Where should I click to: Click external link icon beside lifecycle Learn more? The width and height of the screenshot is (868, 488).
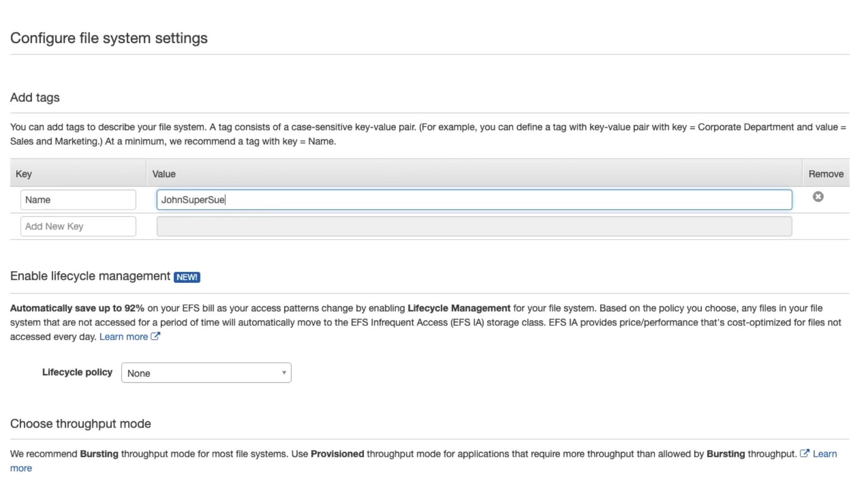(x=155, y=336)
